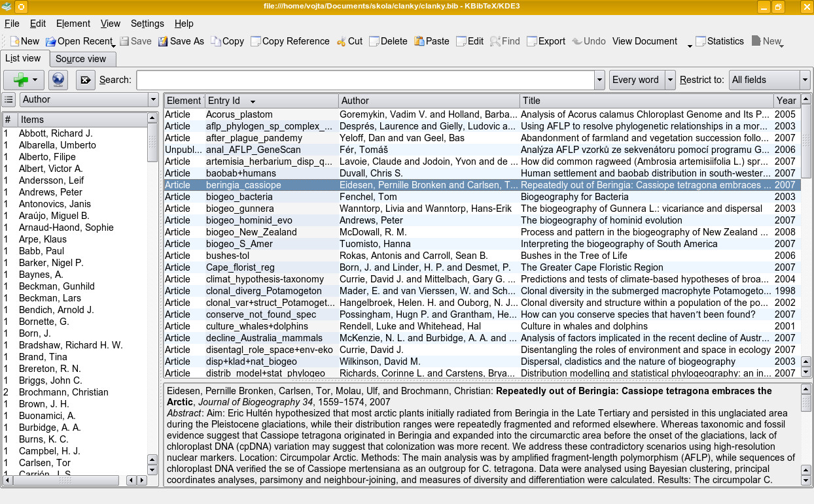Screen dimensions: 814x504
Task: Select the bushes-tol entry
Action: (482, 256)
